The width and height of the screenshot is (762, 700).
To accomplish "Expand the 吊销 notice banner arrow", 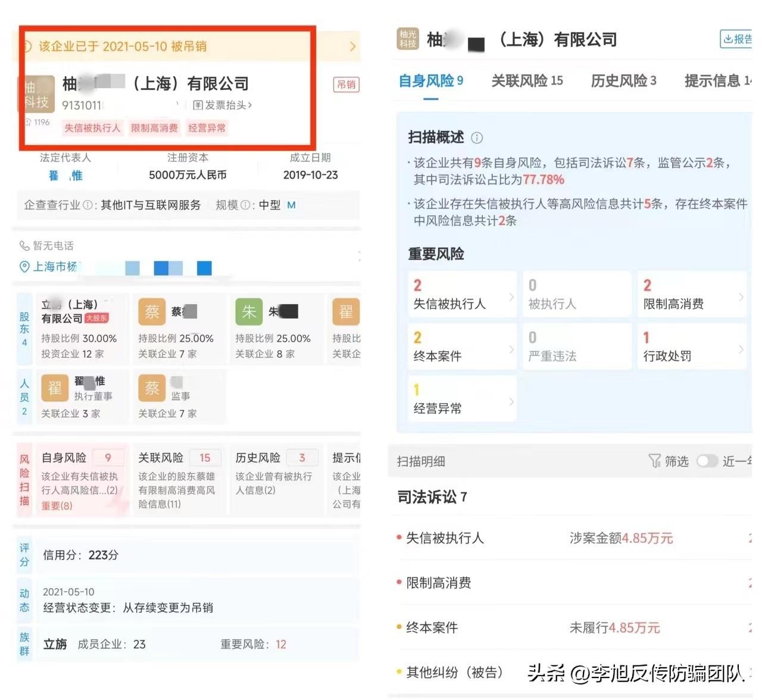I will [352, 46].
